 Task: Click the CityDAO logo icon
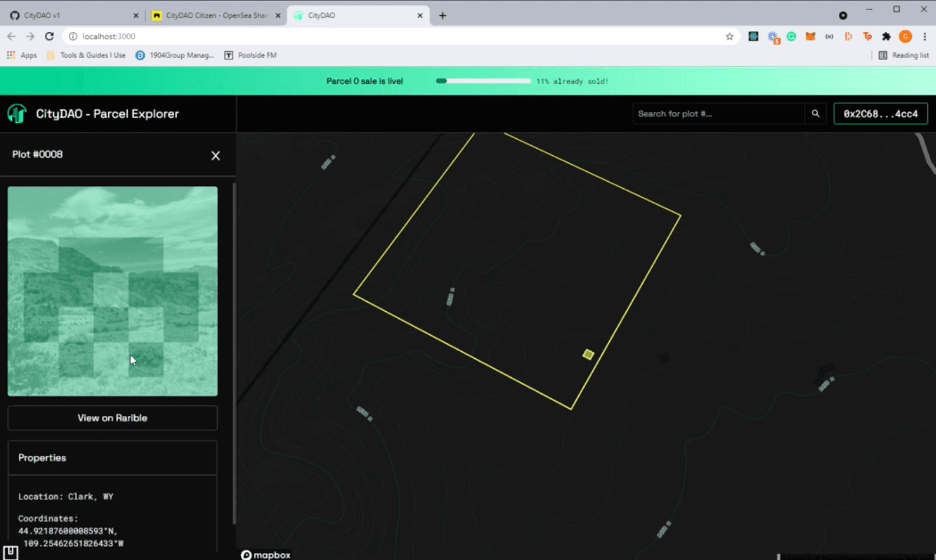click(x=17, y=114)
